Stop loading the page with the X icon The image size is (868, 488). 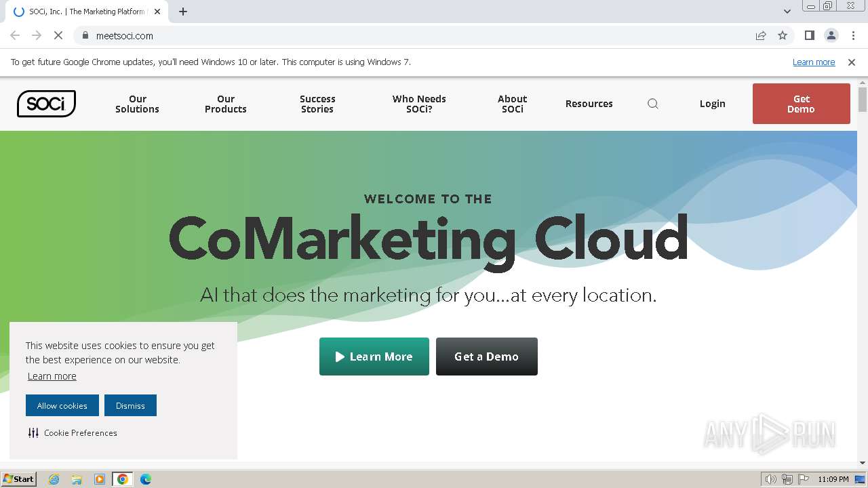(x=58, y=36)
